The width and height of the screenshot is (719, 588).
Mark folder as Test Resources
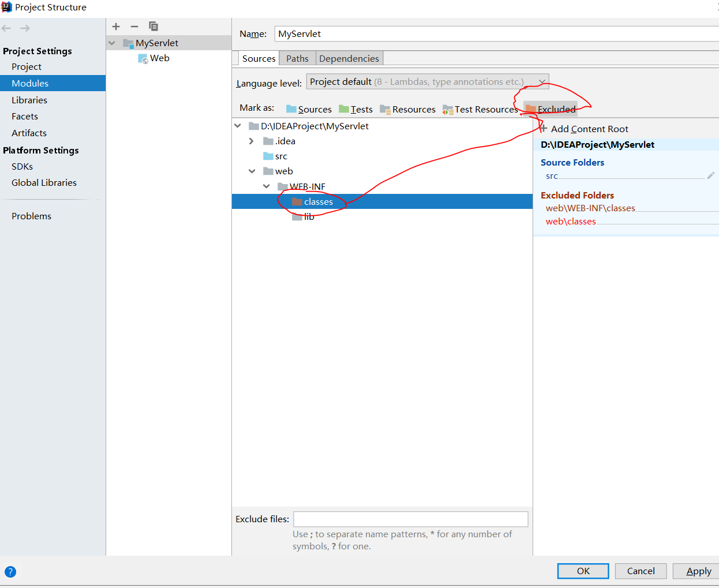tap(480, 109)
